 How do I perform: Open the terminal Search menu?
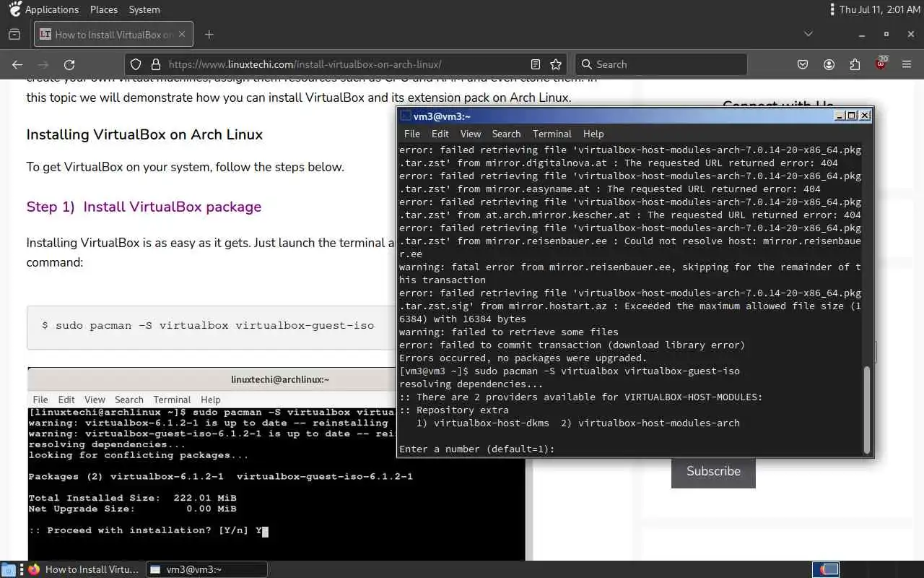click(x=506, y=134)
